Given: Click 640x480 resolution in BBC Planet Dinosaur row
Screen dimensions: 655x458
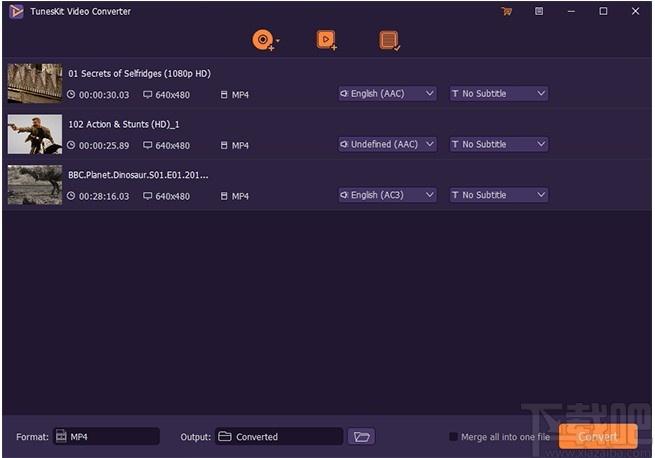Looking at the screenshot, I should tap(173, 196).
